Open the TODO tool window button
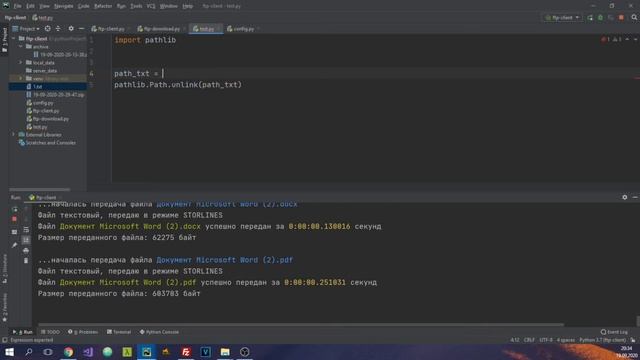 [x=50, y=332]
